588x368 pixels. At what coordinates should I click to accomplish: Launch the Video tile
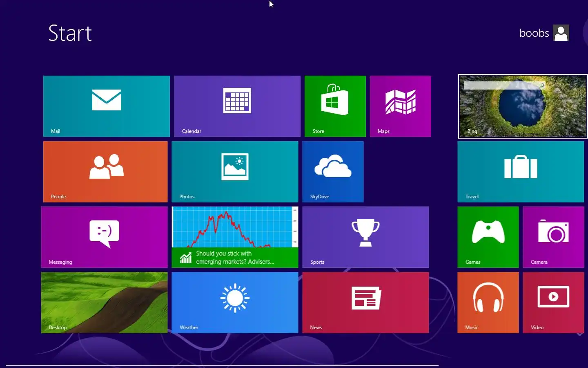click(x=554, y=303)
